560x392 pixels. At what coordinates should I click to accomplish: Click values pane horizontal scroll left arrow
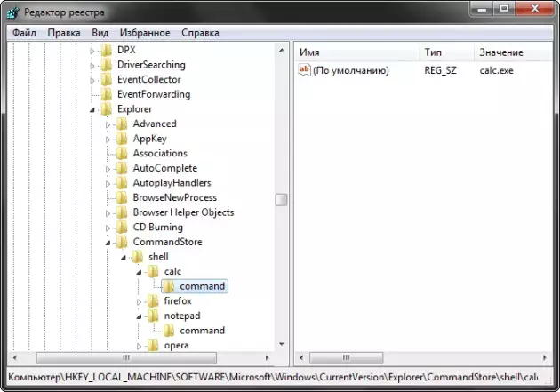[x=301, y=357]
